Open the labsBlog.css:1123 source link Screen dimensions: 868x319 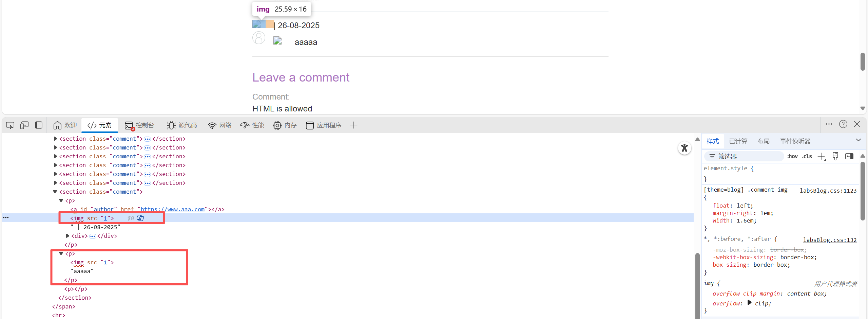[x=828, y=191]
